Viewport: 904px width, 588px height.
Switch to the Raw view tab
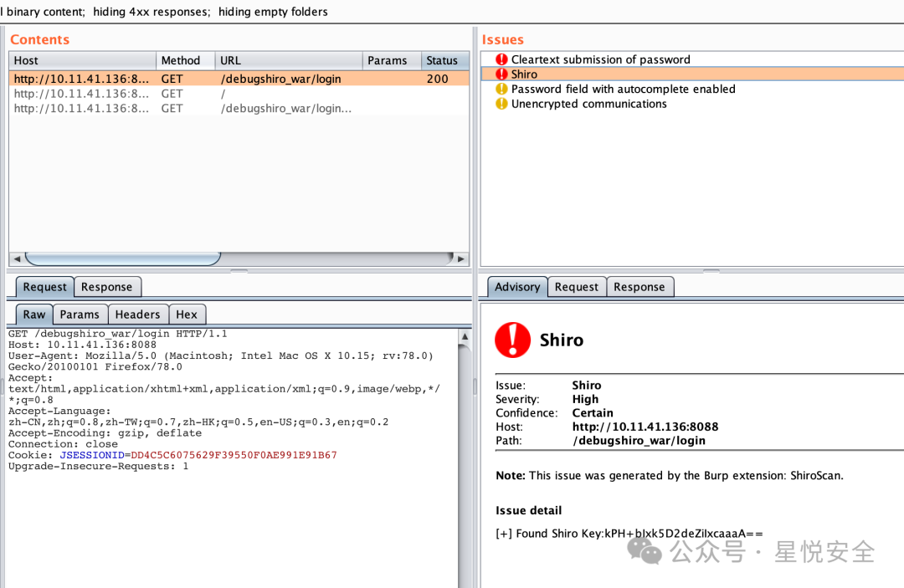(x=34, y=314)
